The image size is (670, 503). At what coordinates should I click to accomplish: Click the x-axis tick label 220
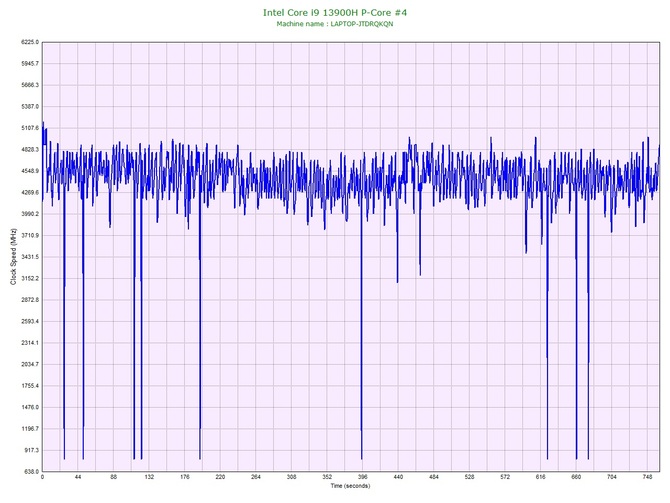tap(220, 477)
